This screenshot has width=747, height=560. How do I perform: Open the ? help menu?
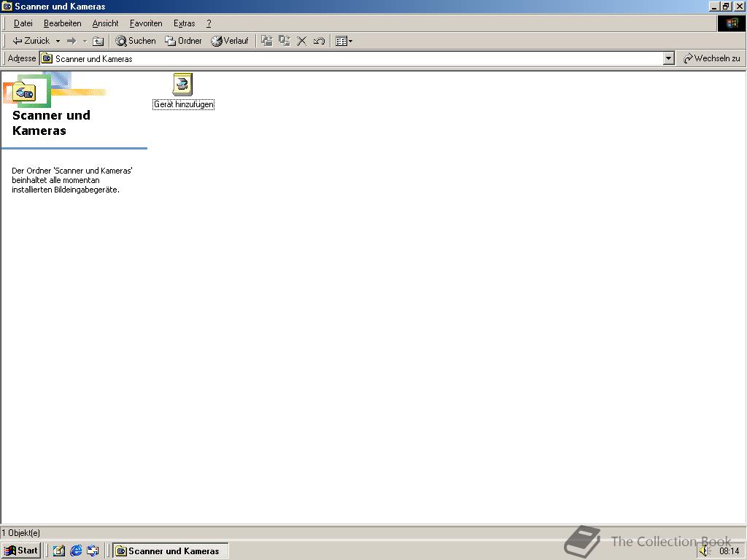coord(209,23)
